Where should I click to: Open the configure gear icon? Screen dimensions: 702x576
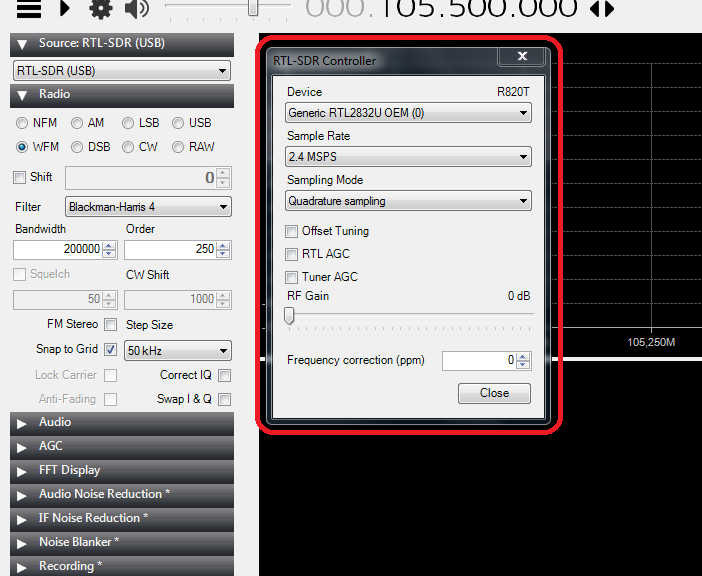pyautogui.click(x=101, y=8)
